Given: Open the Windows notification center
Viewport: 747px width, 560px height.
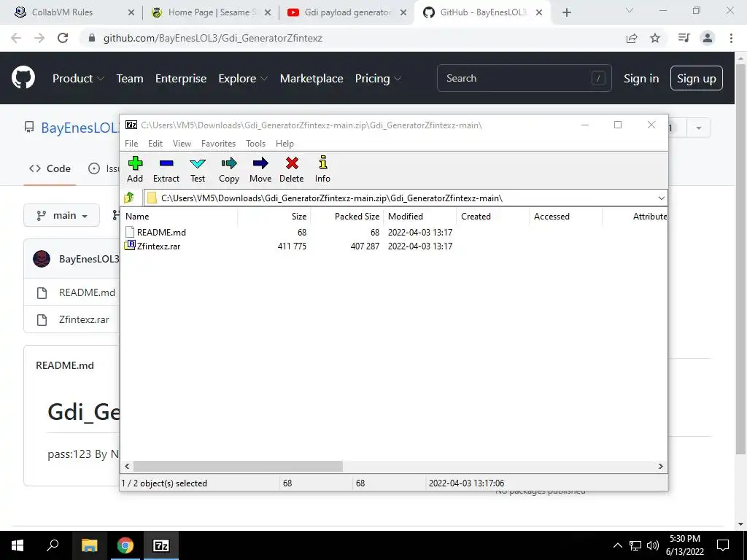Looking at the screenshot, I should click(723, 545).
